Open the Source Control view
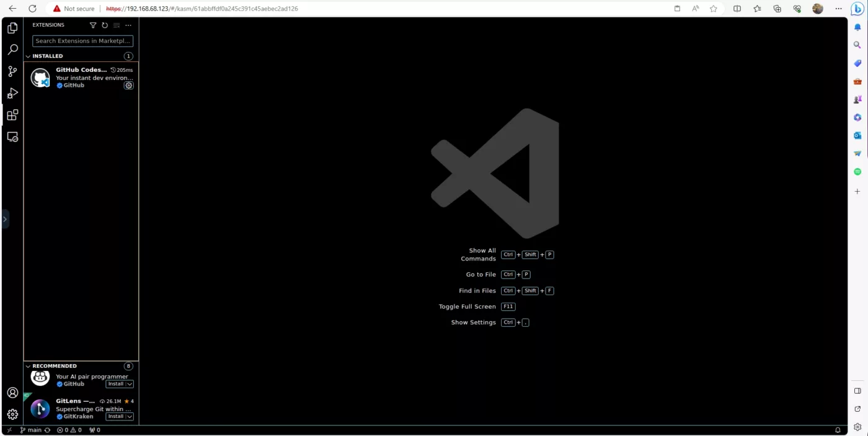This screenshot has height=436, width=868. tap(12, 71)
